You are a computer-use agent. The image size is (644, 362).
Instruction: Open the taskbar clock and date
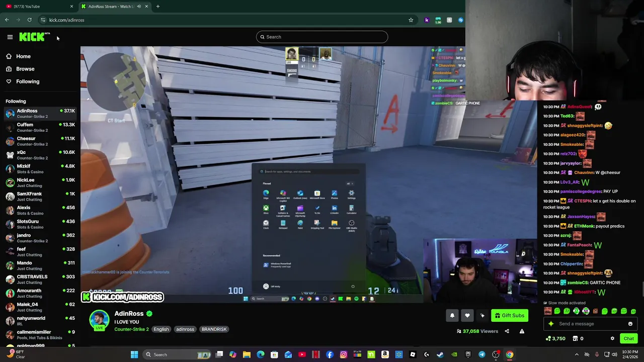pyautogui.click(x=630, y=354)
